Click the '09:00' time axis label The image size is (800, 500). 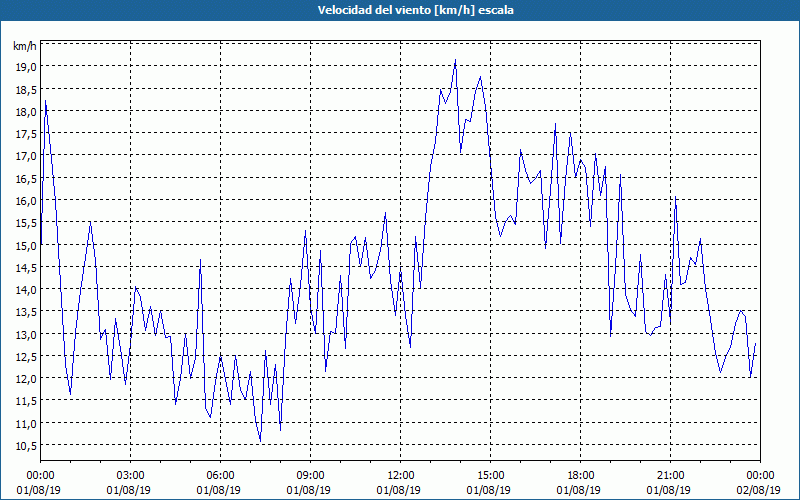tap(310, 476)
